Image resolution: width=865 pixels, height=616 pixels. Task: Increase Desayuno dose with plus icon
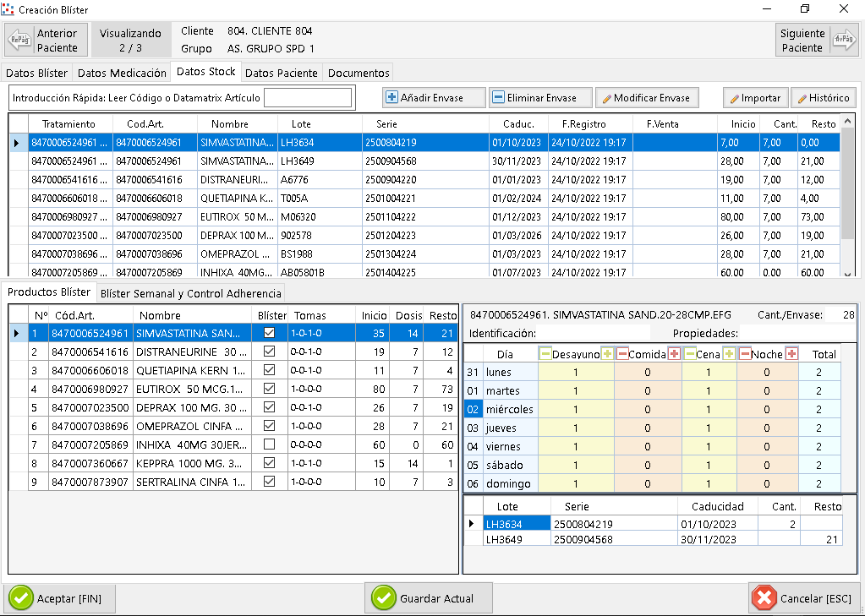coord(607,354)
